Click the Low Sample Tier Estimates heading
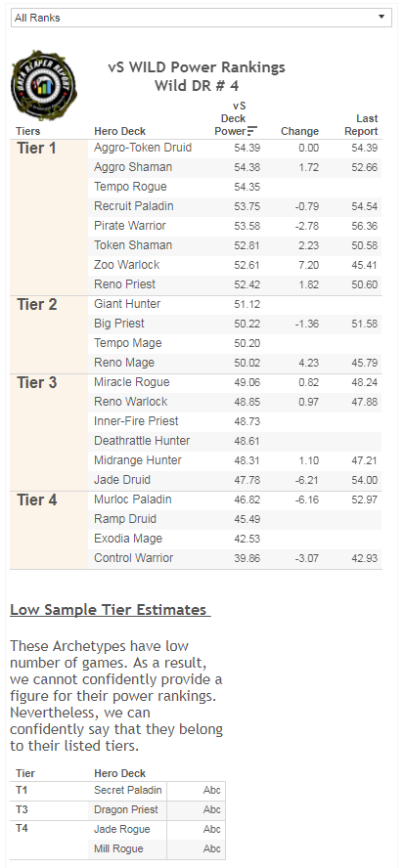Viewport: 405px width, 868px height. pyautogui.click(x=111, y=610)
